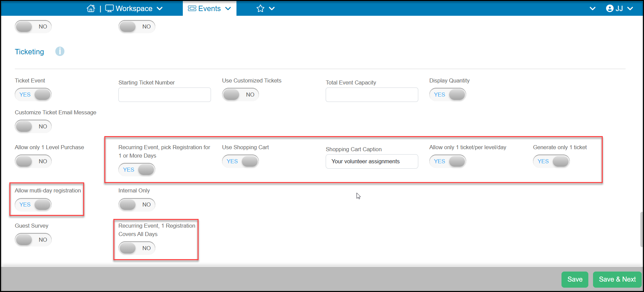644x292 pixels.
Task: Open the chevron menu left of JJ
Action: (x=593, y=8)
